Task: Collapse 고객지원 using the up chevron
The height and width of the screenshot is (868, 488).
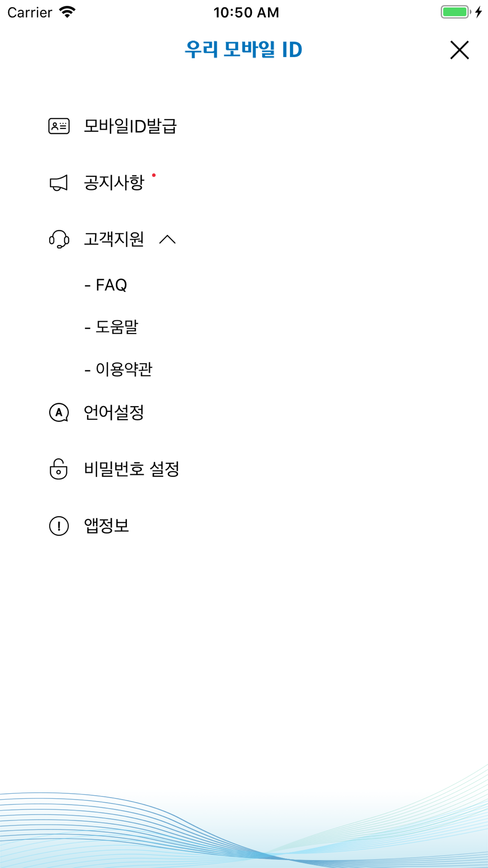Action: point(167,239)
